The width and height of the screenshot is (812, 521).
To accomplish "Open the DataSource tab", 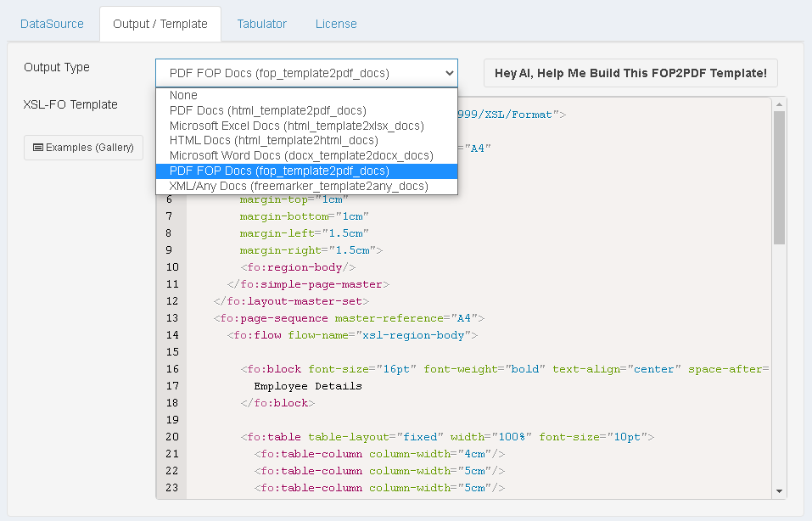I will [x=52, y=24].
